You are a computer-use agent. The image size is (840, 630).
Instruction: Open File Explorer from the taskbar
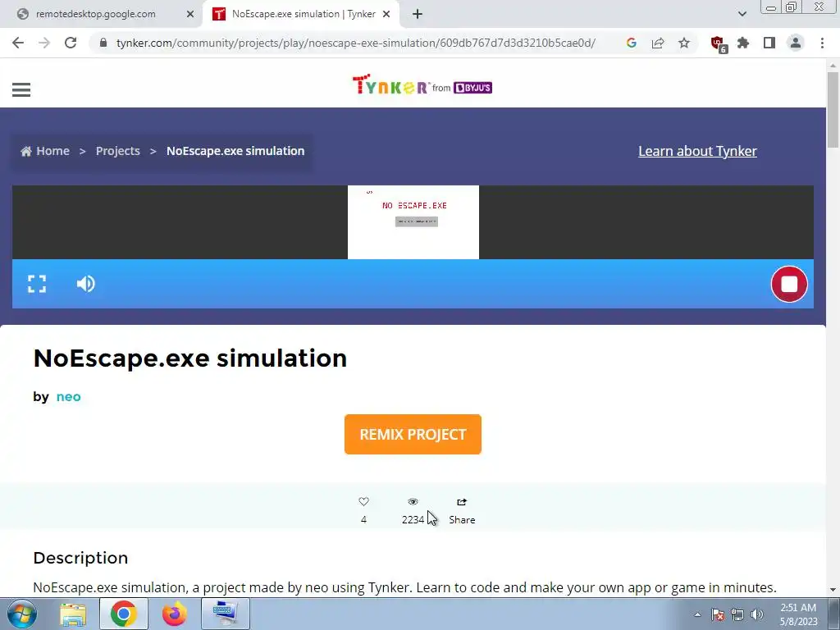tap(73, 614)
